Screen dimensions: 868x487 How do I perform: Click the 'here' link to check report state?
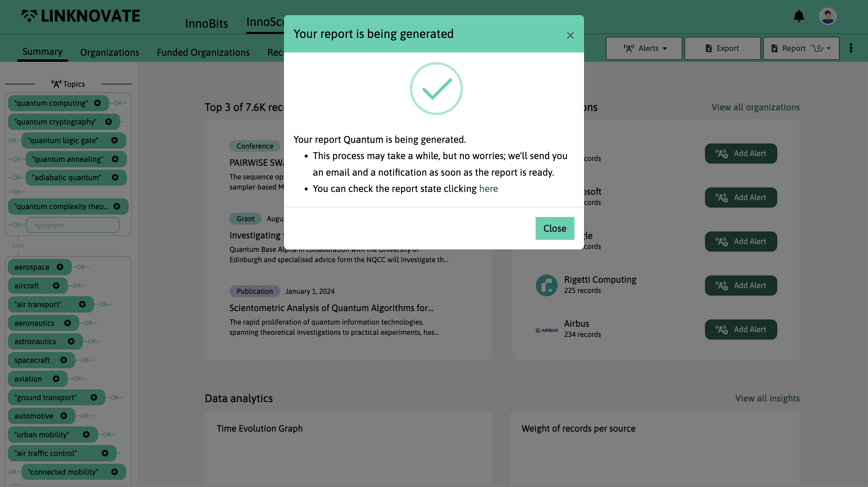point(488,188)
